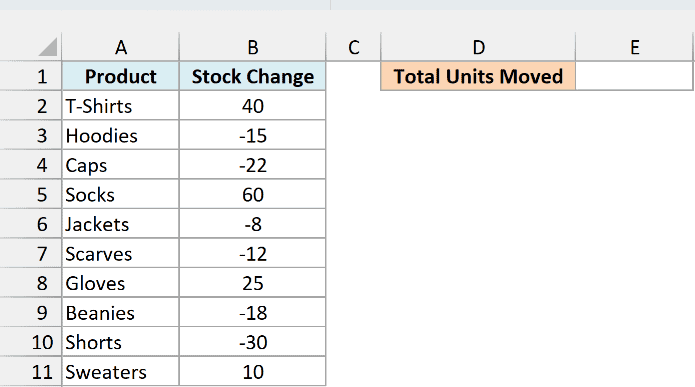Image resolution: width=695 pixels, height=387 pixels.
Task: Select the 'Caps' cell
Action: pos(121,165)
